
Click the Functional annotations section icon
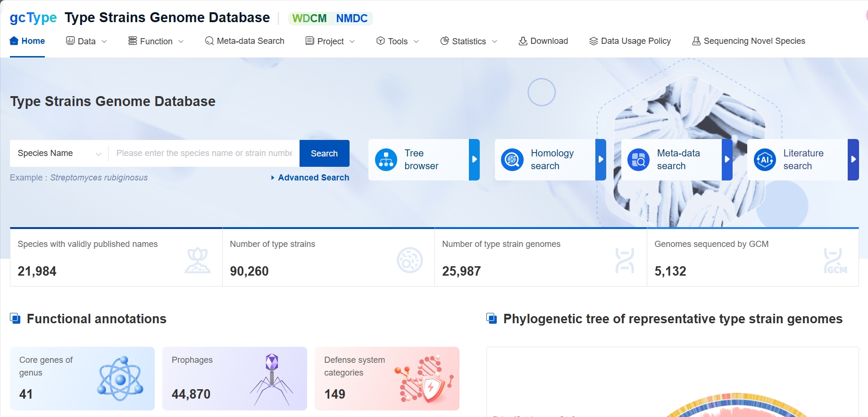tap(16, 319)
